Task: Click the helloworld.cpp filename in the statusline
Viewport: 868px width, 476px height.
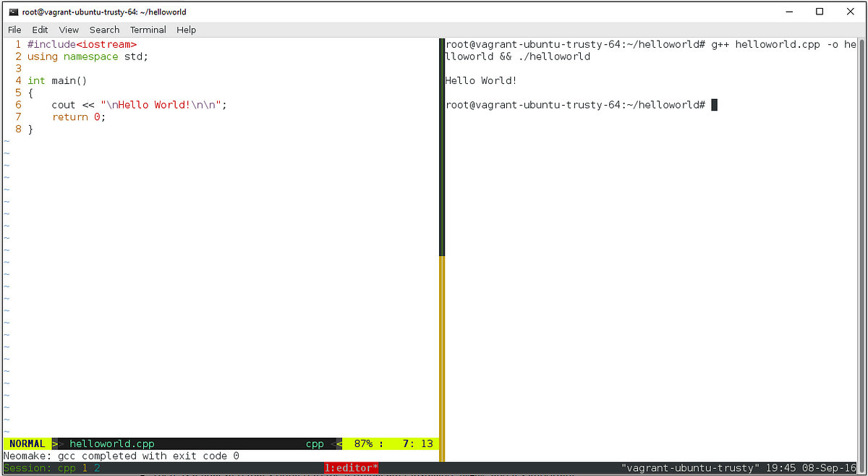Action: (x=111, y=443)
